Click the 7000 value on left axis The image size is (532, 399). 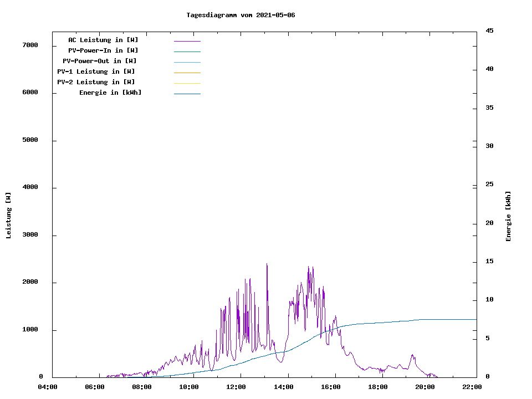tap(30, 45)
